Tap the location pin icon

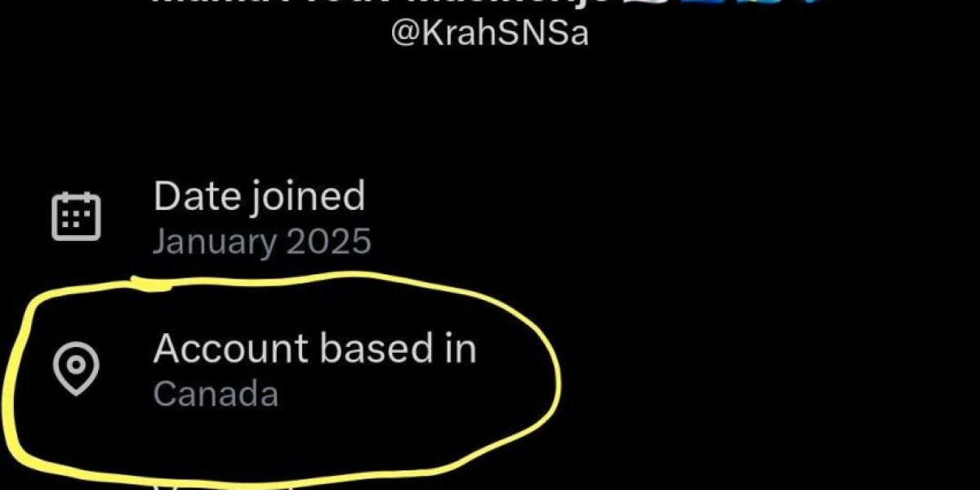point(76,370)
